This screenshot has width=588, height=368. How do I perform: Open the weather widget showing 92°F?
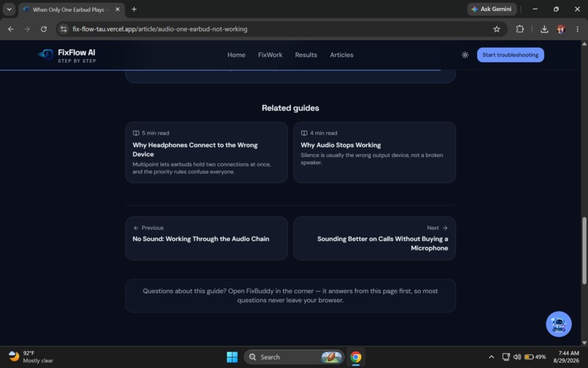[x=31, y=357]
